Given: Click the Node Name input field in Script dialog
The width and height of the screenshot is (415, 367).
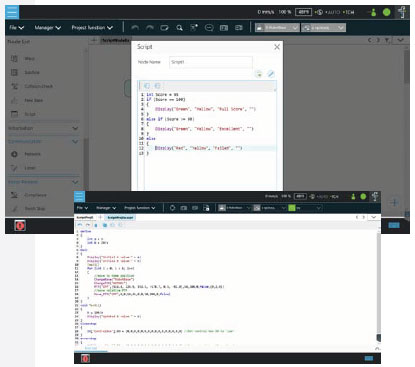Looking at the screenshot, I should pyautogui.click(x=211, y=62).
